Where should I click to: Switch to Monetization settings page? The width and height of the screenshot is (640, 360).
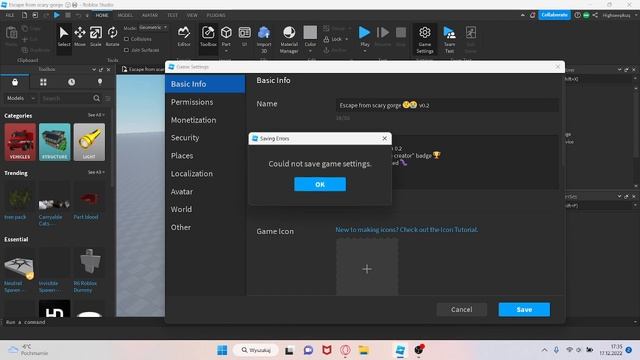[205, 120]
